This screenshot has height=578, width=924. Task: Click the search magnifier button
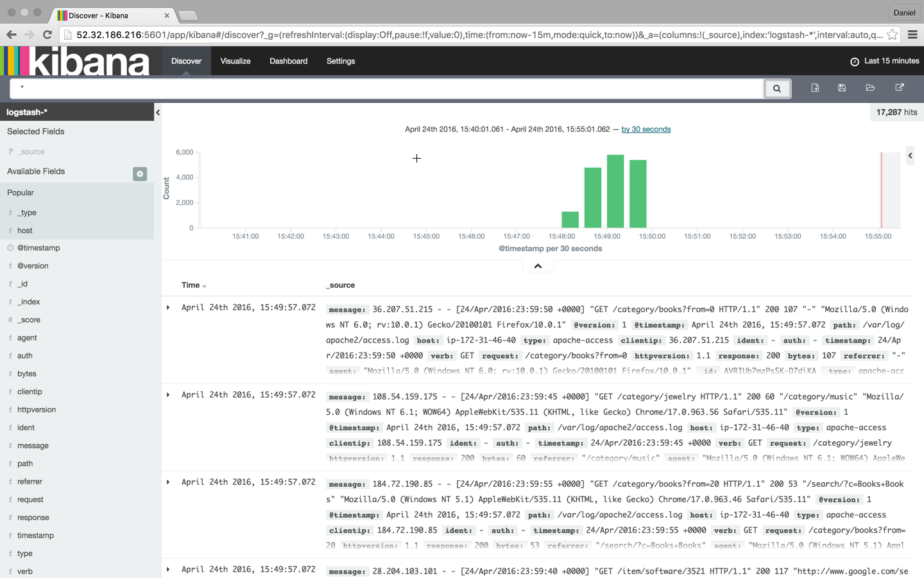coord(777,88)
